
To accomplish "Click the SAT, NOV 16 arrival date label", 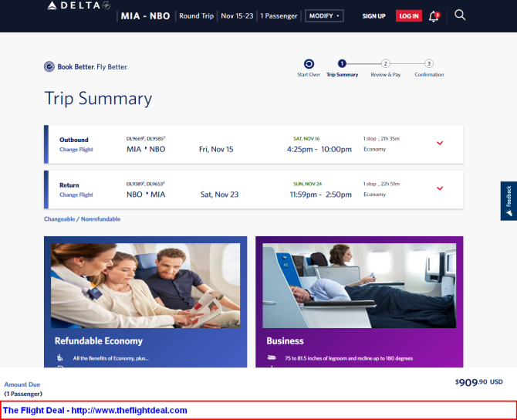I will click(306, 138).
